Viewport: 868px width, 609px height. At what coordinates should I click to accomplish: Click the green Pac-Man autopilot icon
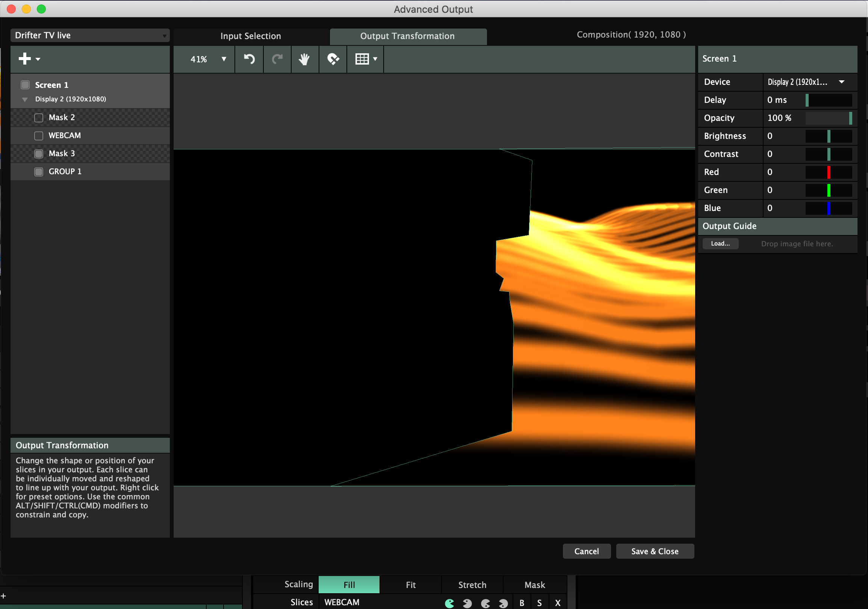point(449,603)
